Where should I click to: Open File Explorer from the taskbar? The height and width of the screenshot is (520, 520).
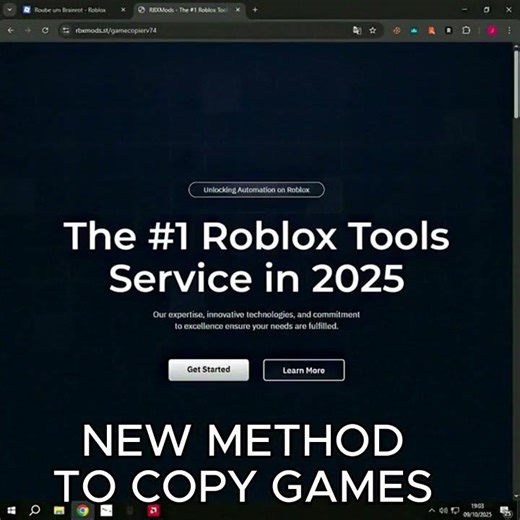[59, 510]
